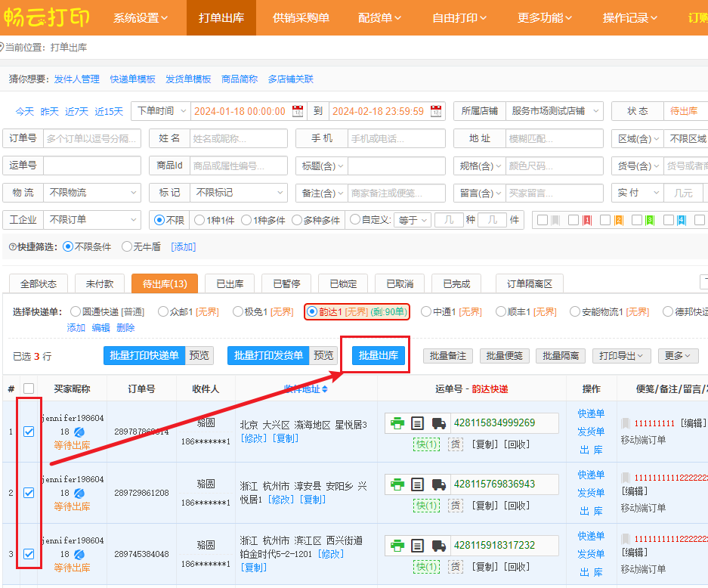Select the 无牛盾 quick filter option
Screen dimensions: 708x588
pyautogui.click(x=126, y=246)
